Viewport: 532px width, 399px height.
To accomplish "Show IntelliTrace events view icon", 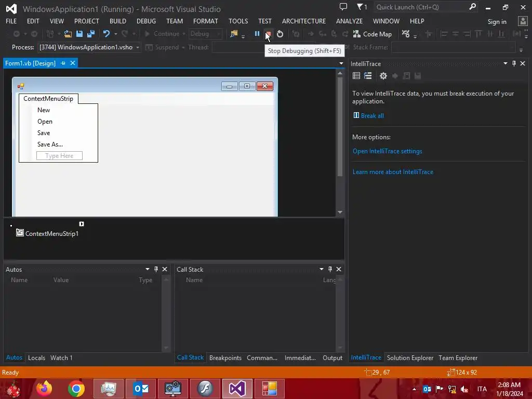I will (x=356, y=76).
